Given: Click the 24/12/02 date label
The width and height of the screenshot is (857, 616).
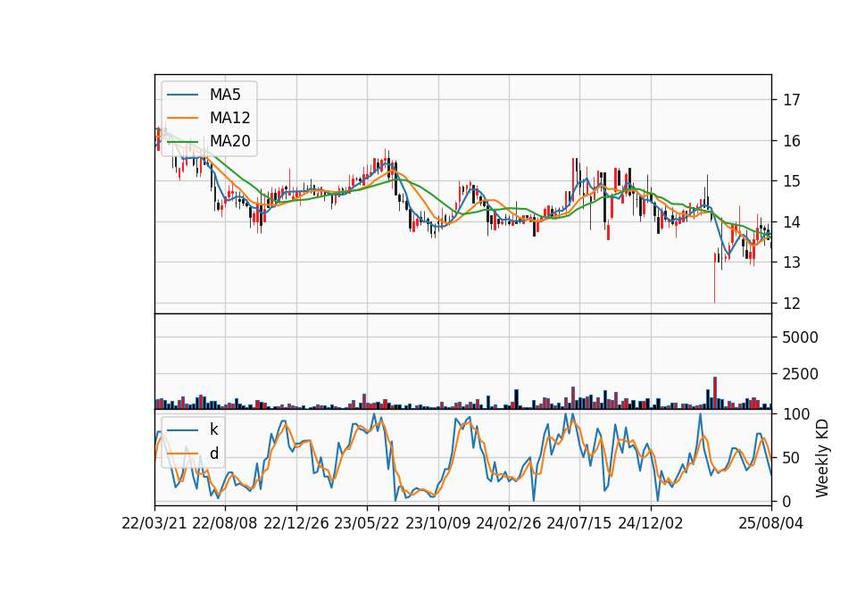Looking at the screenshot, I should [651, 523].
